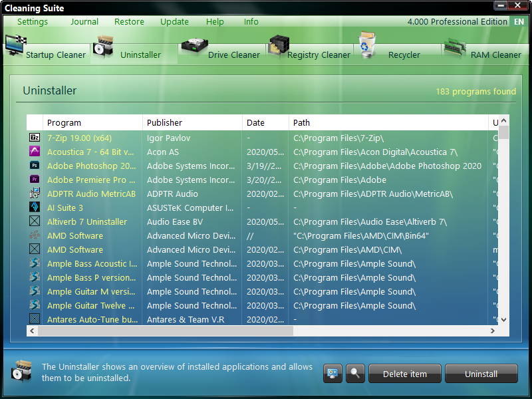Change language via EN button
Image resolution: width=532 pixels, height=399 pixels.
[x=519, y=22]
